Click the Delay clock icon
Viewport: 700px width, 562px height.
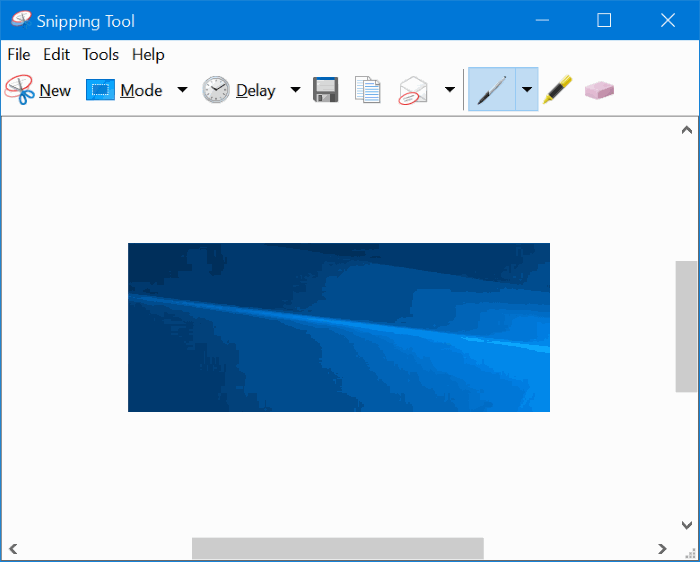click(x=216, y=90)
